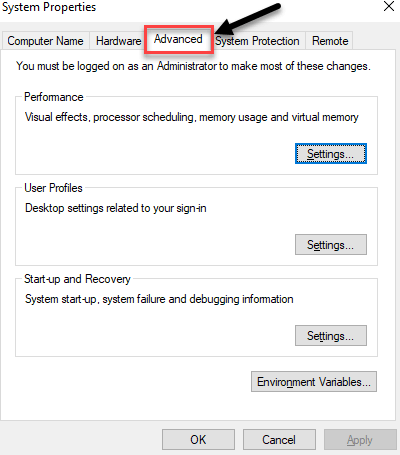
Task: Switch to the Remote tab
Action: [330, 41]
